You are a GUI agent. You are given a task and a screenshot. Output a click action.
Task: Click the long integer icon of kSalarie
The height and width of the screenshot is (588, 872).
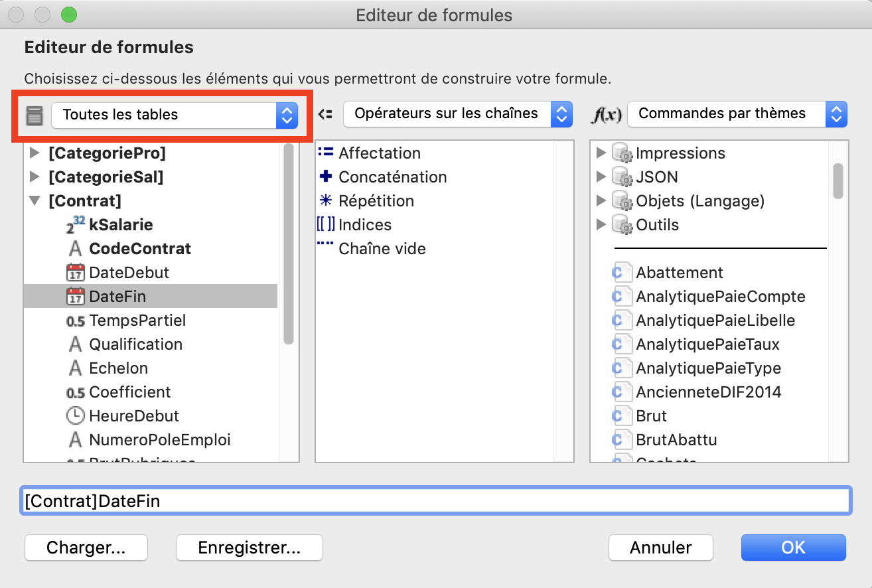76,225
